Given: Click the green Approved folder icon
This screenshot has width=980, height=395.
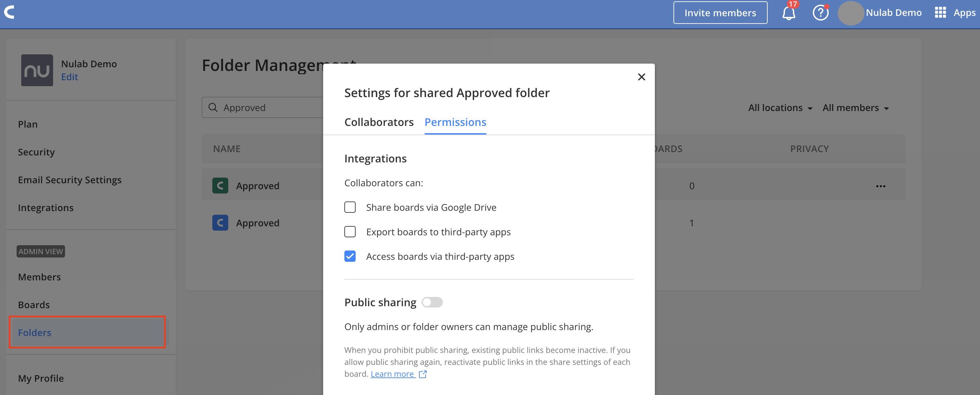Looking at the screenshot, I should point(220,186).
